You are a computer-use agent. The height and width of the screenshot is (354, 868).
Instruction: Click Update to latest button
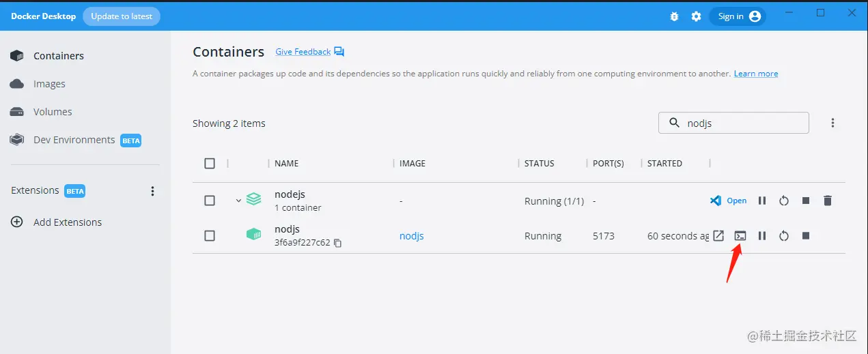tap(122, 16)
